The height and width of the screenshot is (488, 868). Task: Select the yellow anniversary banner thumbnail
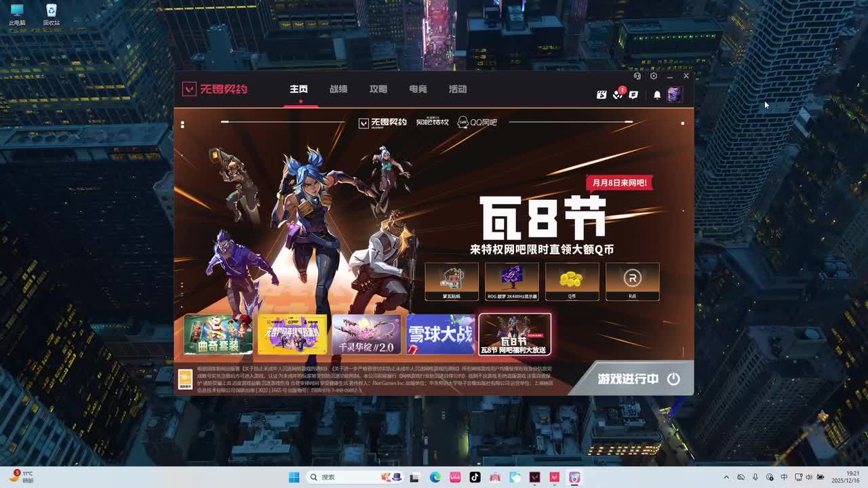pyautogui.click(x=292, y=334)
